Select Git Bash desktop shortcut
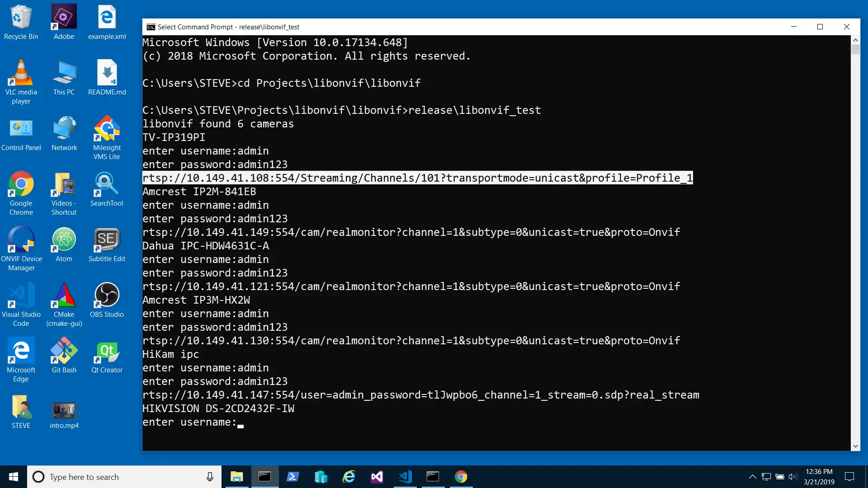Image resolution: width=868 pixels, height=488 pixels. (x=64, y=356)
